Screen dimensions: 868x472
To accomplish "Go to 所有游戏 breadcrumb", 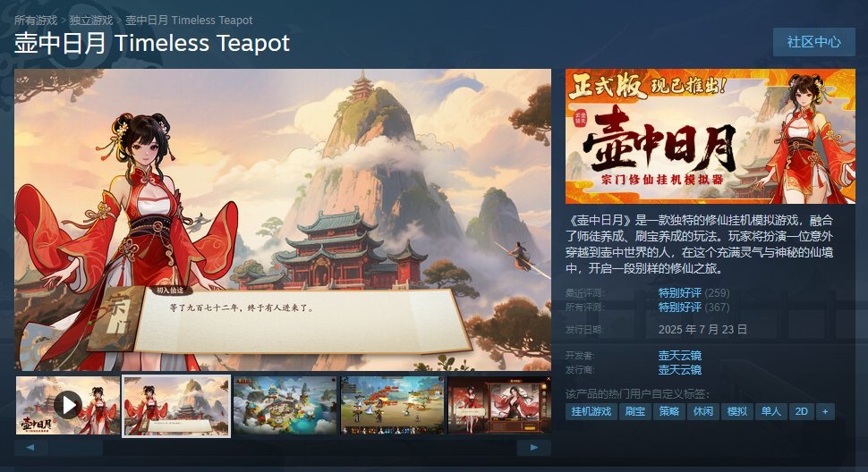I will [36, 21].
